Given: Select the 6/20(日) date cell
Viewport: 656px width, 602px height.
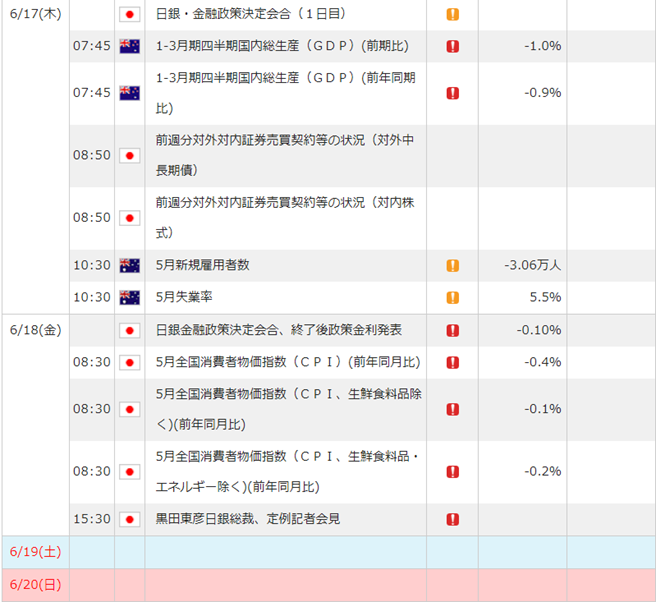Looking at the screenshot, I should point(36,584).
